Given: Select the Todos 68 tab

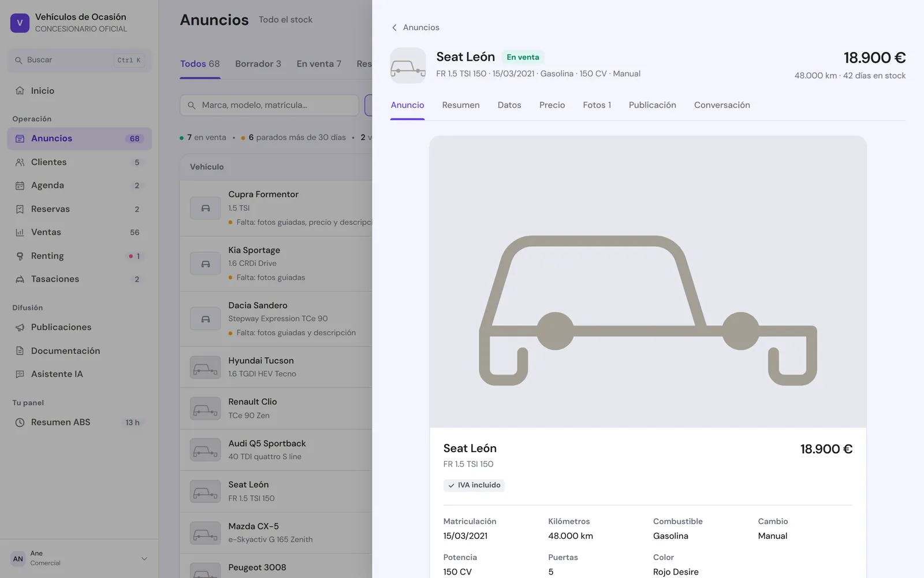Looking at the screenshot, I should coord(200,64).
